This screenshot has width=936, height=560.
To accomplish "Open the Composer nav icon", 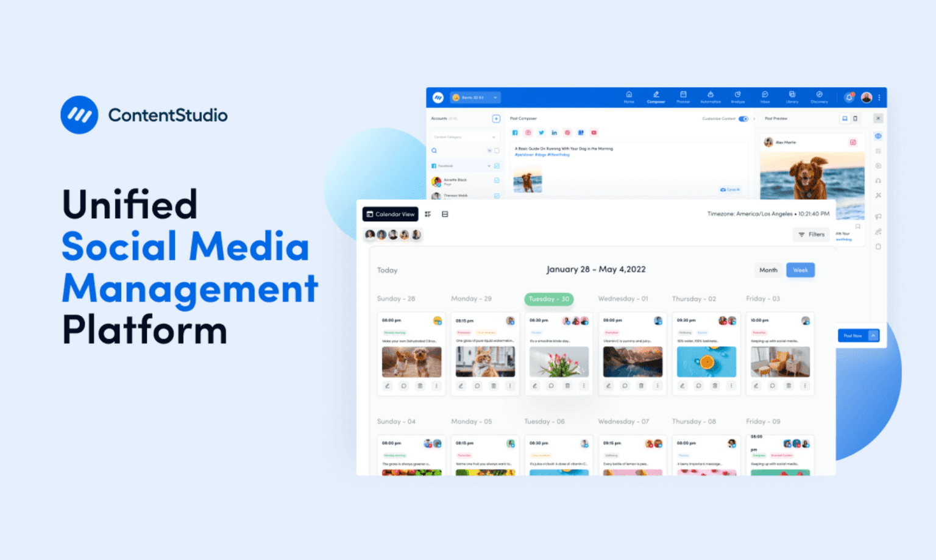I will coord(656,97).
